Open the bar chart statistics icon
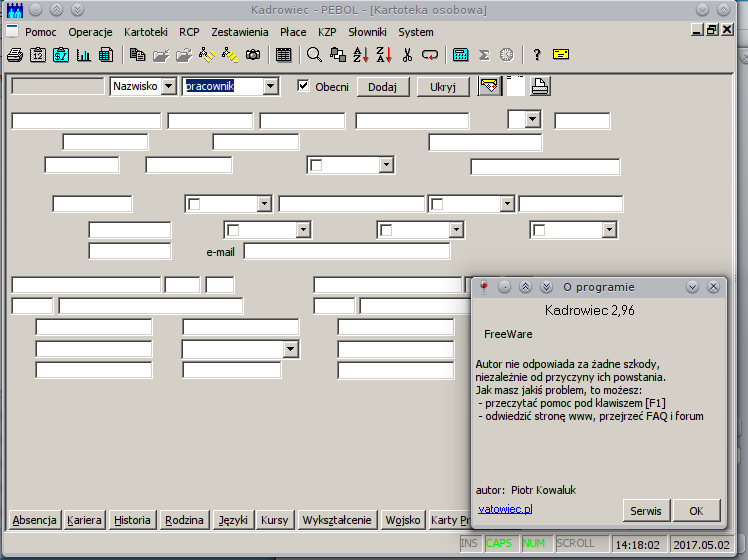The image size is (748, 560). pos(83,54)
